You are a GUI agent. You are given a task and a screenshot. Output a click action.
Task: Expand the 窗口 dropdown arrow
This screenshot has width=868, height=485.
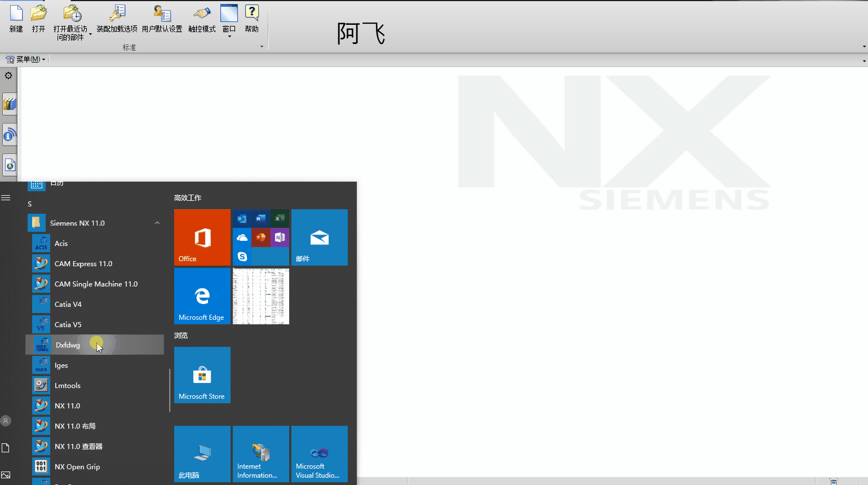pyautogui.click(x=229, y=37)
